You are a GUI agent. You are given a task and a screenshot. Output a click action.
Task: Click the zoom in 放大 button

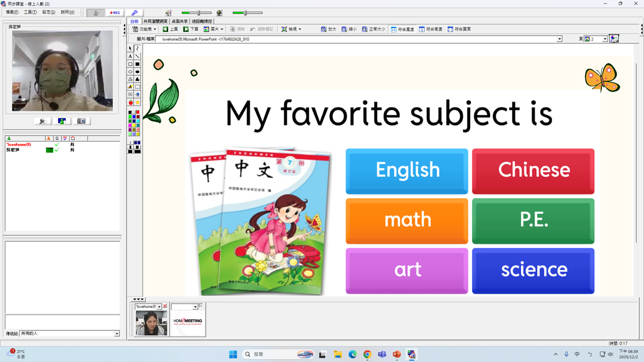[329, 29]
